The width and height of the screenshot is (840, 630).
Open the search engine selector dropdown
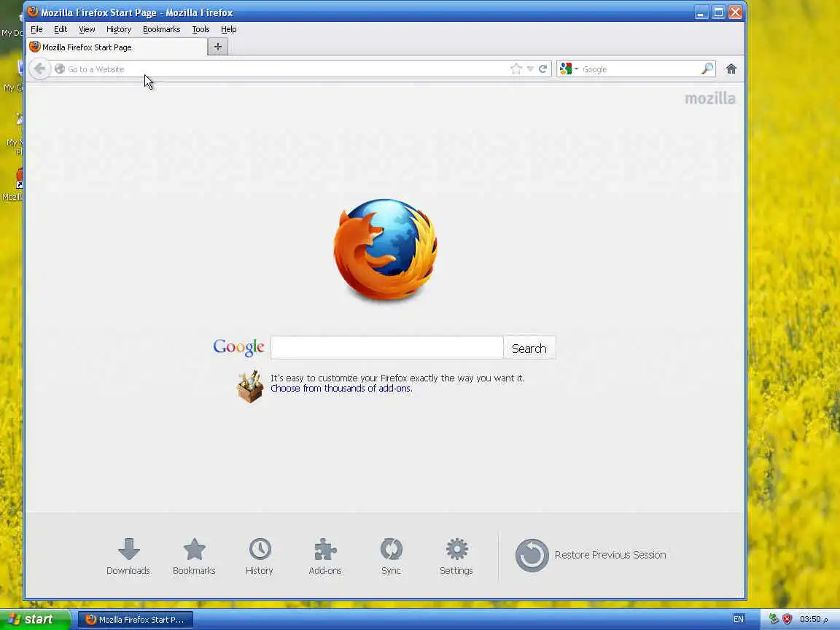point(569,69)
